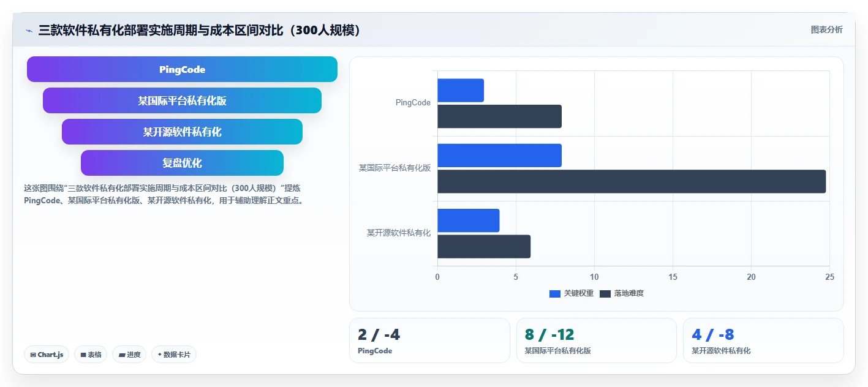This screenshot has height=387, width=868.
Task: Click the Chart.js tag chip
Action: [x=47, y=355]
